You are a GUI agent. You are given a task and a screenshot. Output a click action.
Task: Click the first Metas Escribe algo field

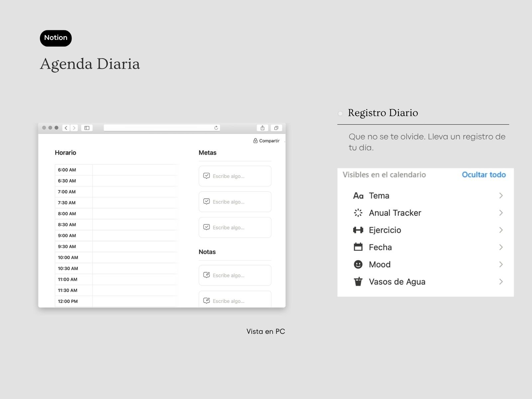(x=235, y=176)
